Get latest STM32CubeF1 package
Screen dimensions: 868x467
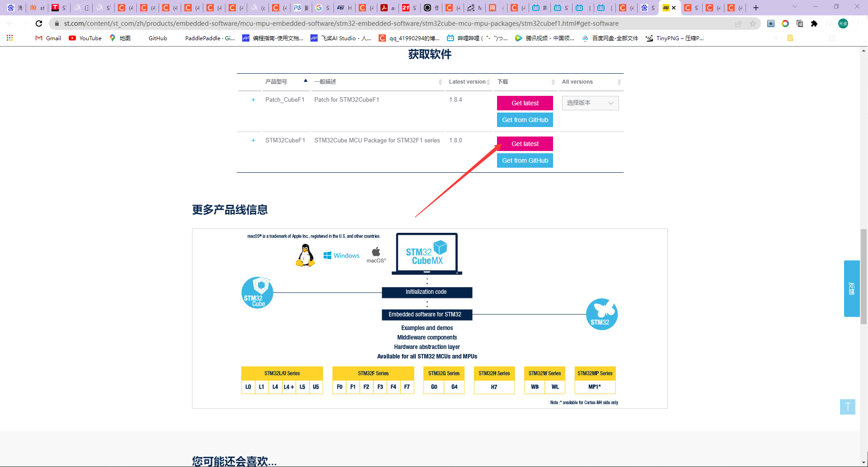525,144
